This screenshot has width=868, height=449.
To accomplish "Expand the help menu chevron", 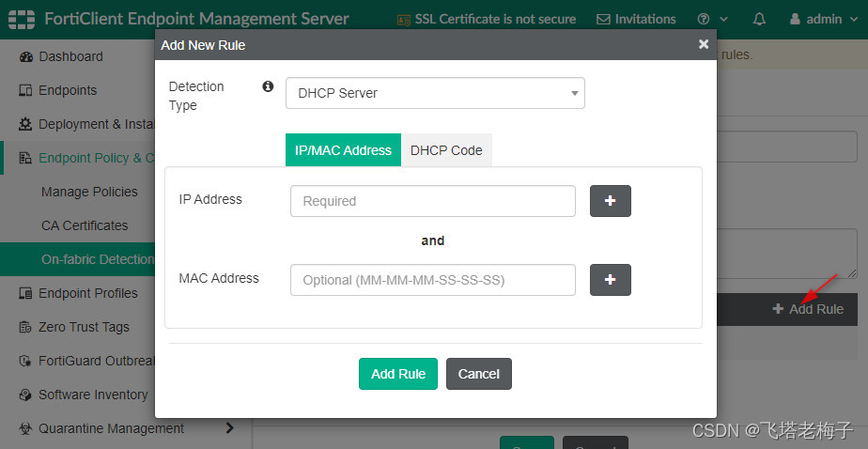I will tap(724, 20).
